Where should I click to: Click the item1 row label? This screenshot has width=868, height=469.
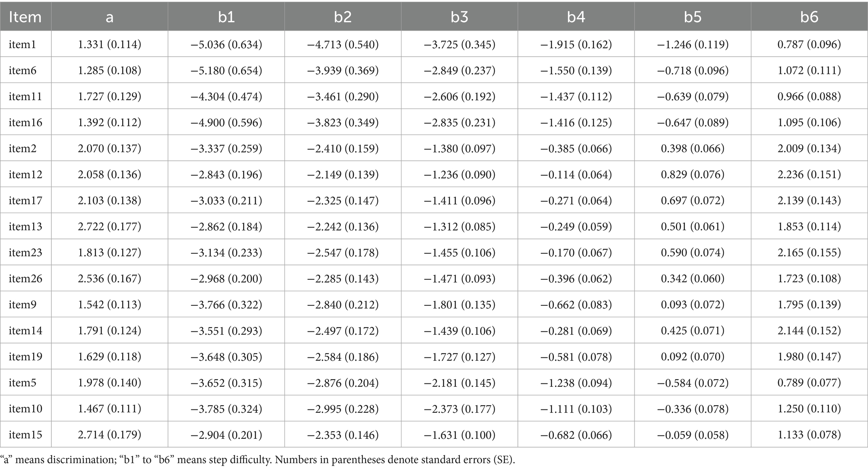pos(23,44)
